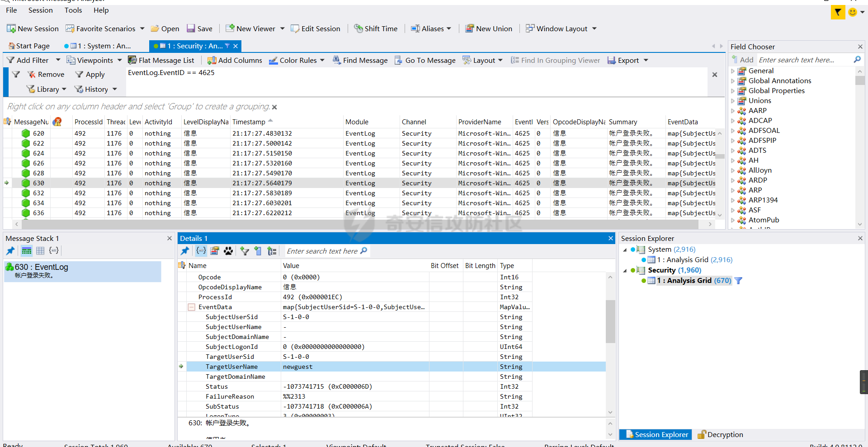Expand the ADCAP node
868x447 pixels.
[733, 121]
